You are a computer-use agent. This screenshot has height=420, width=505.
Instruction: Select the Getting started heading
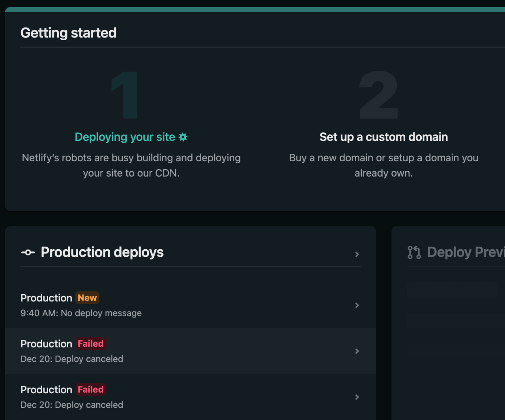click(x=69, y=33)
